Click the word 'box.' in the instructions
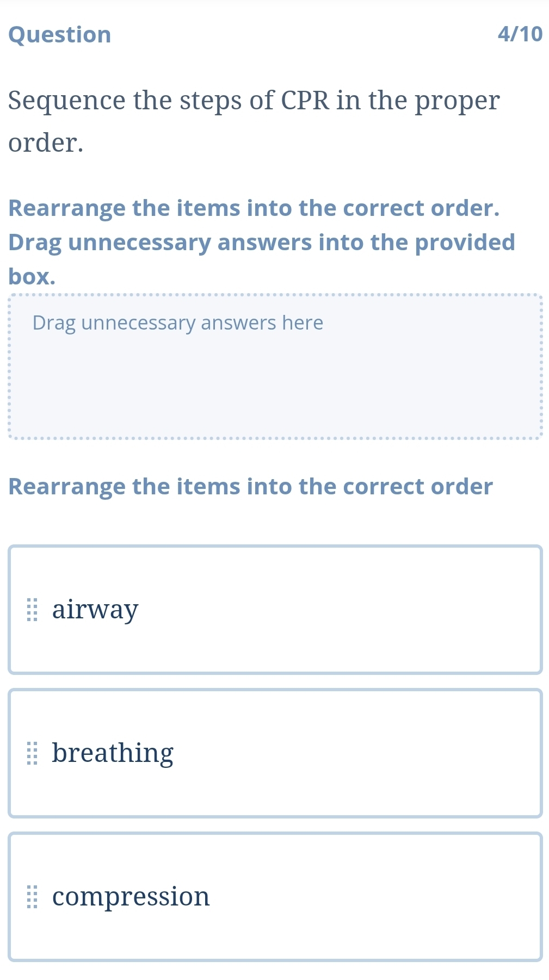 pos(32,277)
